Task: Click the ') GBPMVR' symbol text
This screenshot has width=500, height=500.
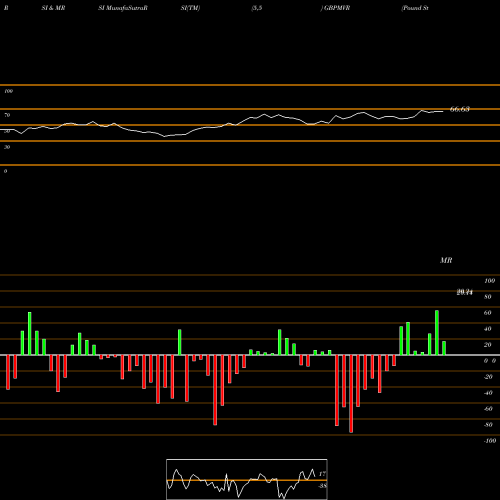Action: [335, 8]
